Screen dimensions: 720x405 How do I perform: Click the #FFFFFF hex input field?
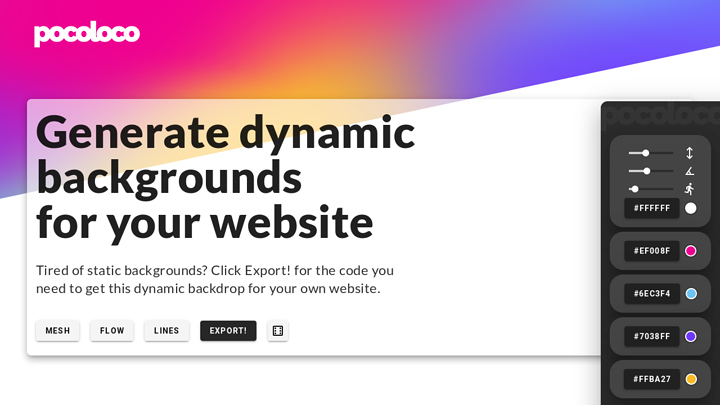(652, 208)
